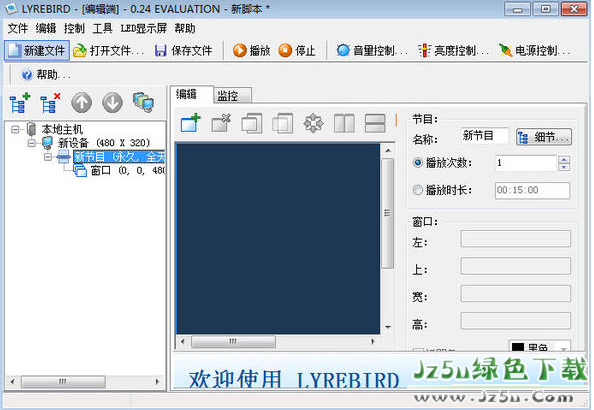Select the 播放次数 radio button
Viewport: 594px width, 410px height.
tap(417, 163)
